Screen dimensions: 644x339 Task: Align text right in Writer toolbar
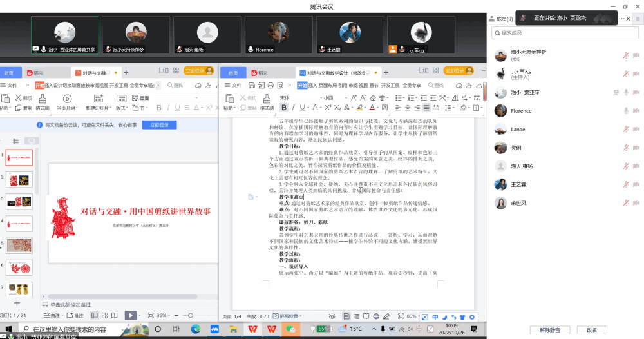[x=417, y=108]
